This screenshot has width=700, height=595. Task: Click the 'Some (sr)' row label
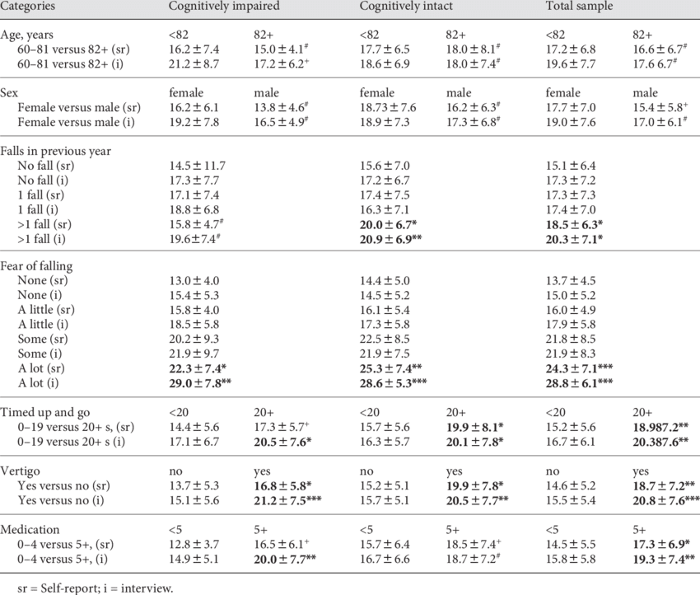(43, 339)
